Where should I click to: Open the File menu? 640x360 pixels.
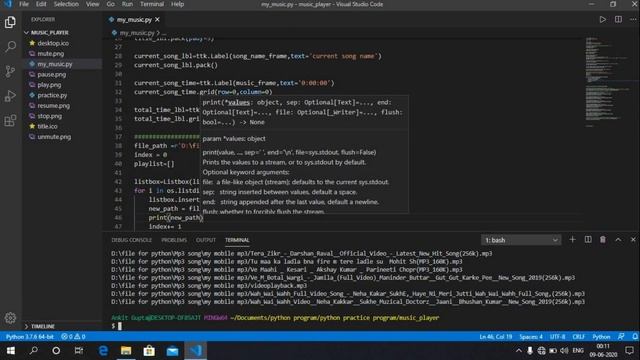(x=24, y=4)
